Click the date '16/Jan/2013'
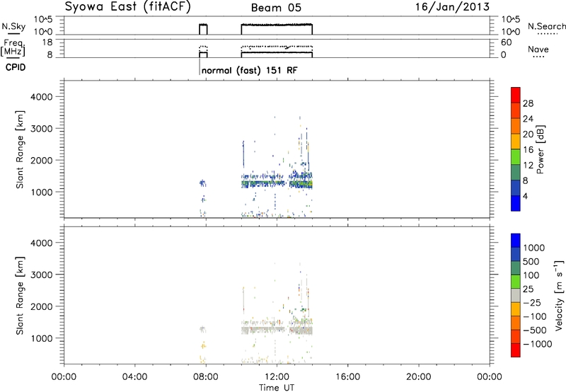 point(453,7)
